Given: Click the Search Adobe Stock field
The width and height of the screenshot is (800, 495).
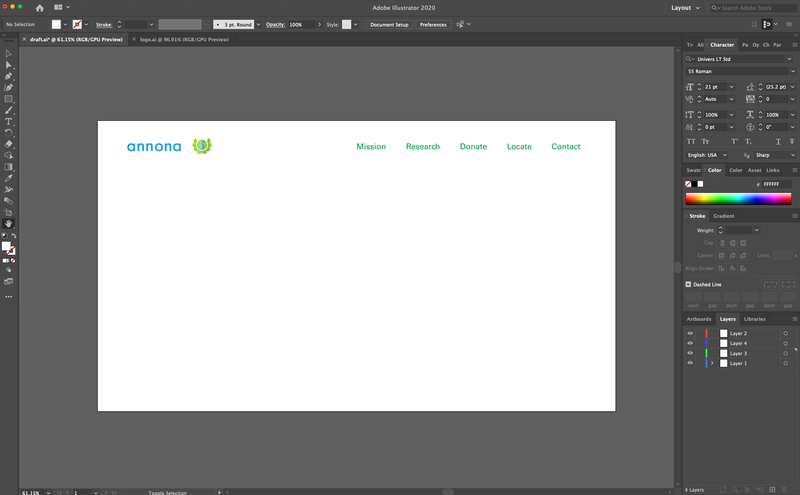Looking at the screenshot, I should pos(753,8).
